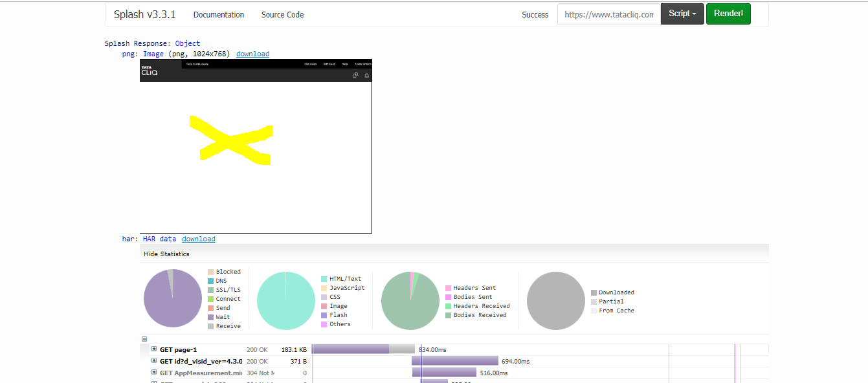Image resolution: width=868 pixels, height=383 pixels.
Task: Click the Receive legend label
Action: [x=228, y=326]
